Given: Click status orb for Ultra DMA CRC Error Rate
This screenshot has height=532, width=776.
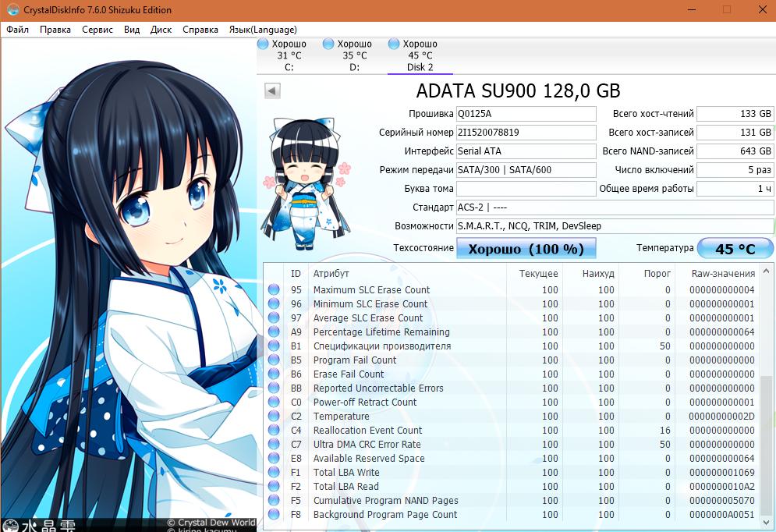Looking at the screenshot, I should 274,444.
